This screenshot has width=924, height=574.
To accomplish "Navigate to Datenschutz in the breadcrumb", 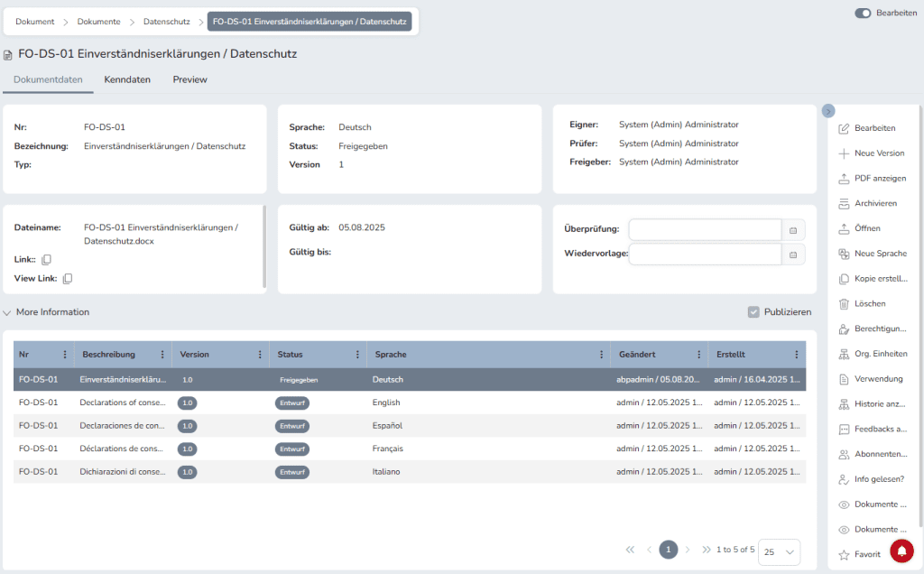I will click(166, 21).
